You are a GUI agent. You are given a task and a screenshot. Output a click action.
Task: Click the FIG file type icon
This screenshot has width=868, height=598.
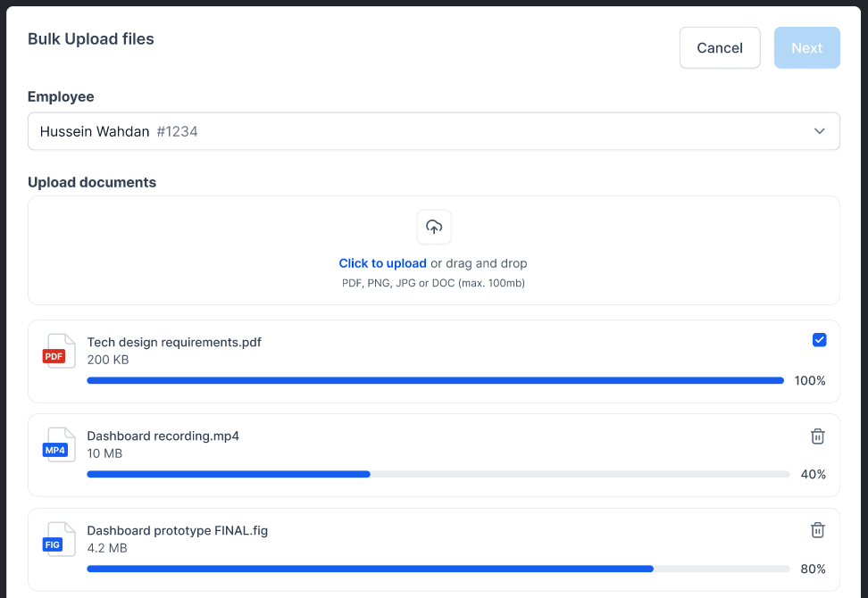coord(59,539)
